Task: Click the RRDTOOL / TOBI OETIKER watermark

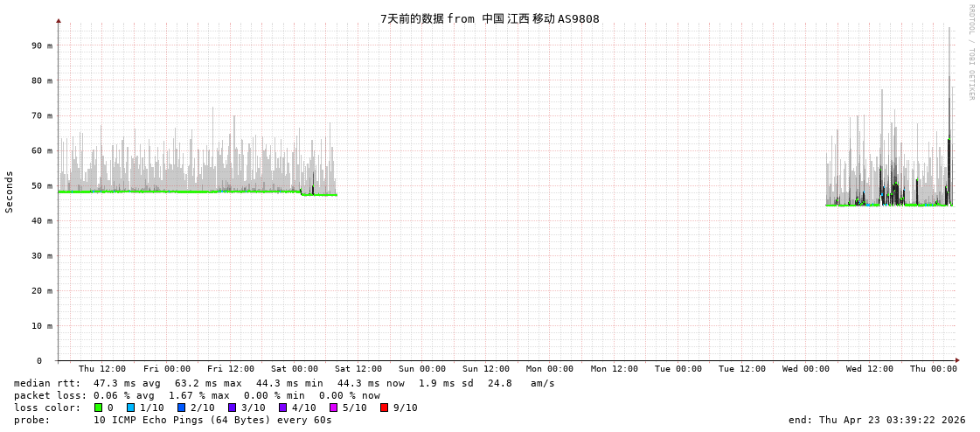Action: pos(970,52)
